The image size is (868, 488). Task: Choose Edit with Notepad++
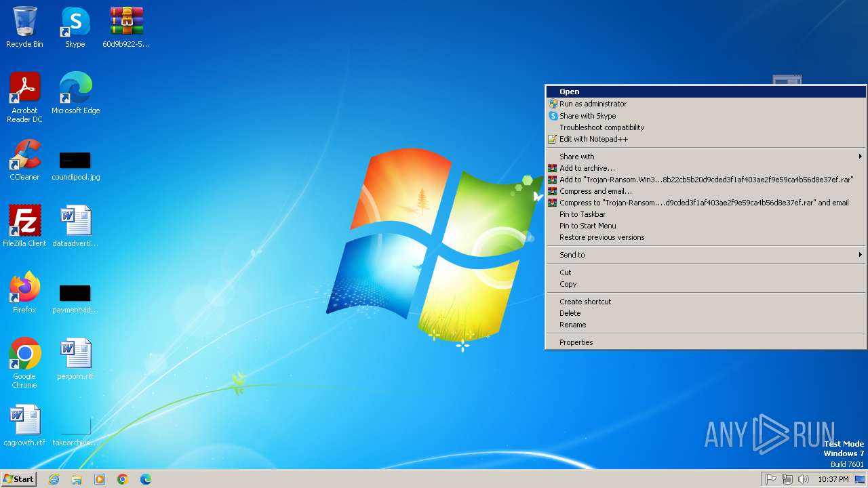click(706, 139)
